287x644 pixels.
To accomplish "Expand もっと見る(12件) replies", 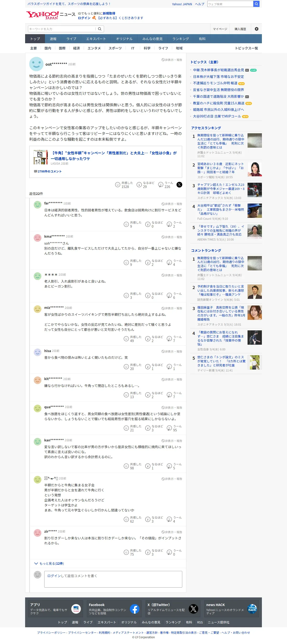I will click(49, 563).
